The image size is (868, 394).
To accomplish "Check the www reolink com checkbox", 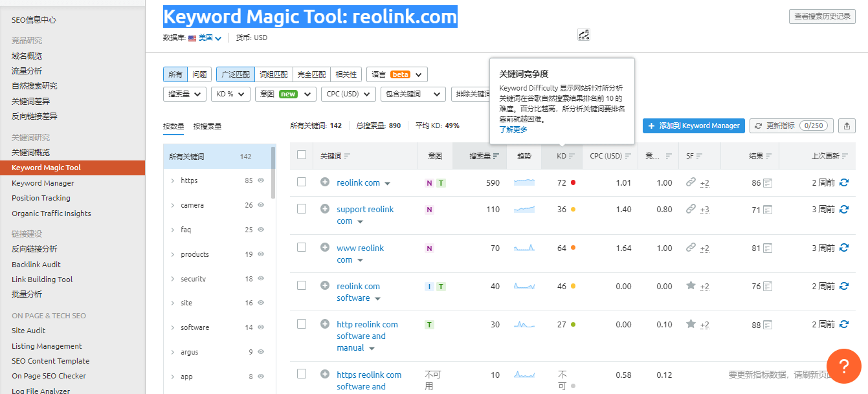I will point(302,247).
